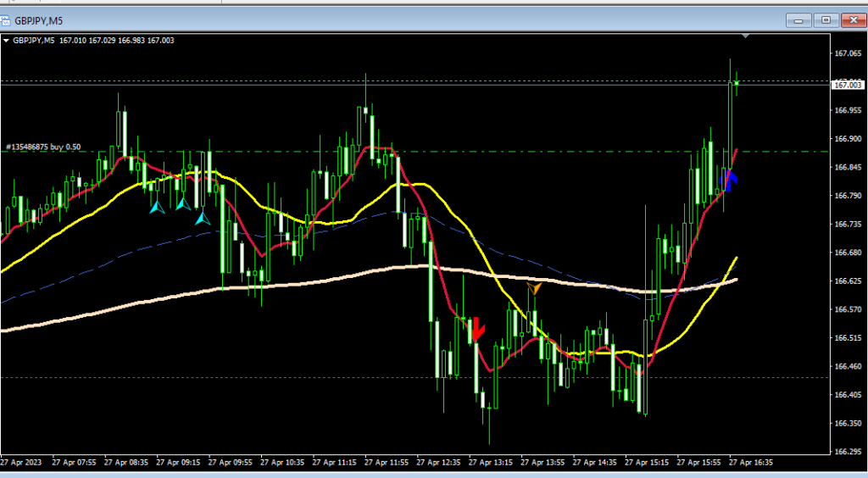
Task: Click the current price label 167.003
Action: click(x=848, y=85)
